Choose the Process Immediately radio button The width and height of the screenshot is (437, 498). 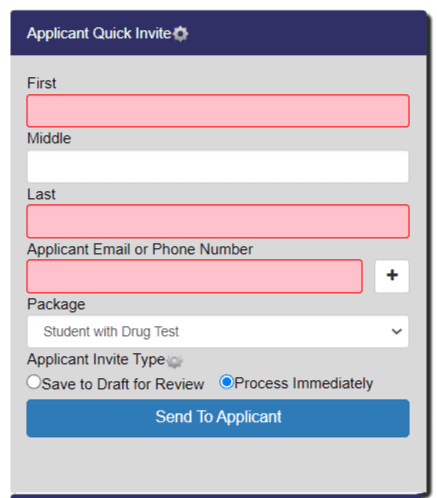226,382
